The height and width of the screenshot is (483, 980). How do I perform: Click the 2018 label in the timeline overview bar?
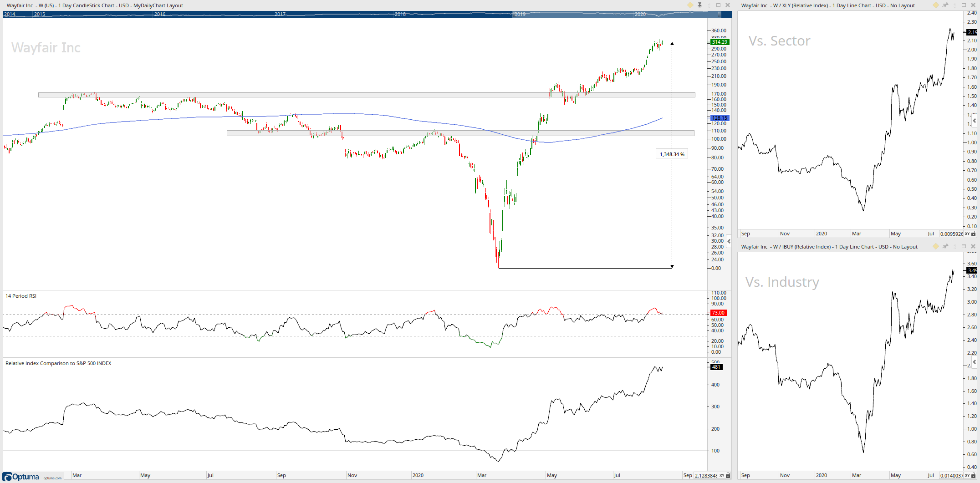point(400,14)
